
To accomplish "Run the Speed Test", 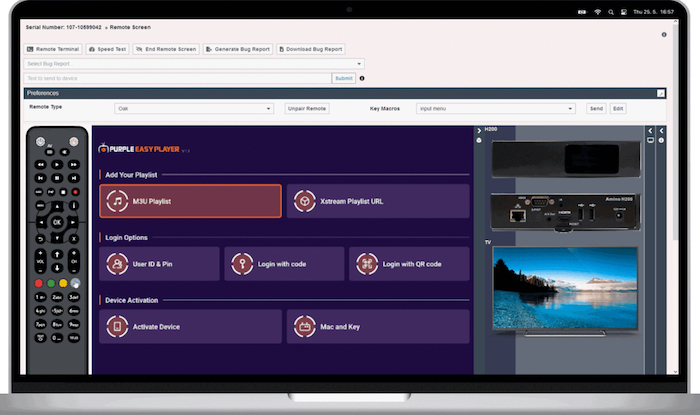I will pyautogui.click(x=107, y=49).
